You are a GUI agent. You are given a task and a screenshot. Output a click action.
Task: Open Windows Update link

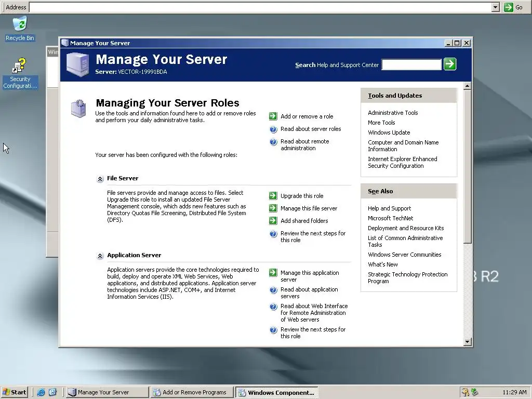389,132
